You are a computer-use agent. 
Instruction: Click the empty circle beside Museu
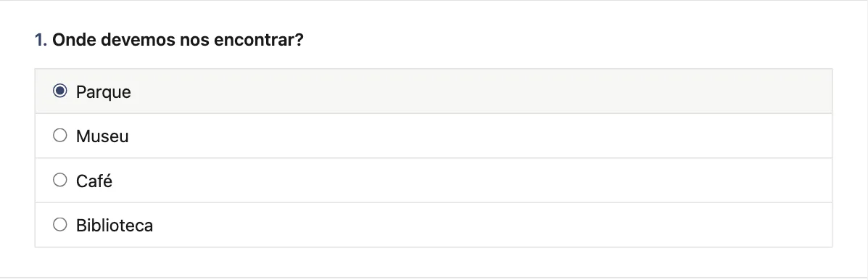click(x=59, y=136)
